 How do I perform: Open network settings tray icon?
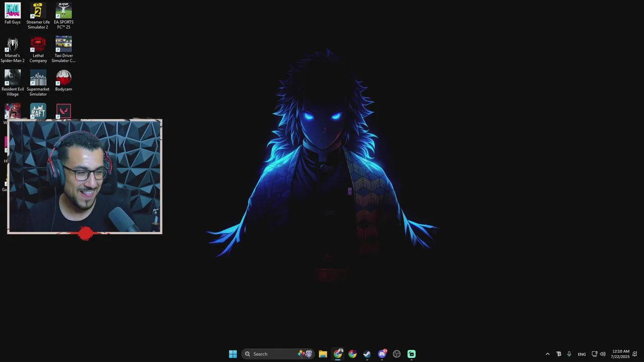tap(594, 354)
